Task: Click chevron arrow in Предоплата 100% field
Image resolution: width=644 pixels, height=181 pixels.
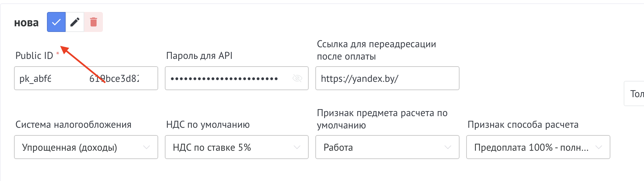Action: point(598,147)
